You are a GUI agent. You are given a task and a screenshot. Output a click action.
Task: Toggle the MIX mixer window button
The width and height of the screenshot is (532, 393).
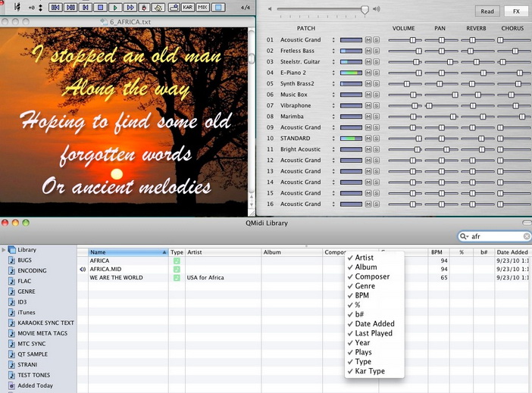click(x=202, y=7)
